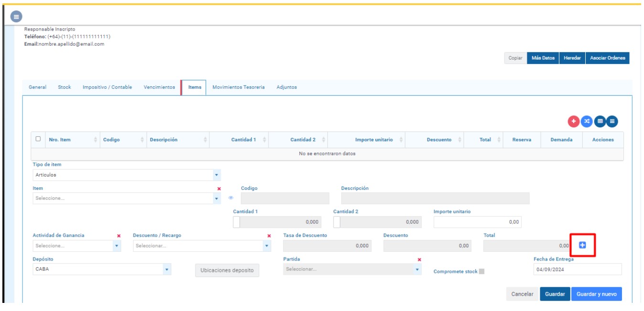
Task: Clear Actividad de Ganancia with red x
Action: point(119,236)
